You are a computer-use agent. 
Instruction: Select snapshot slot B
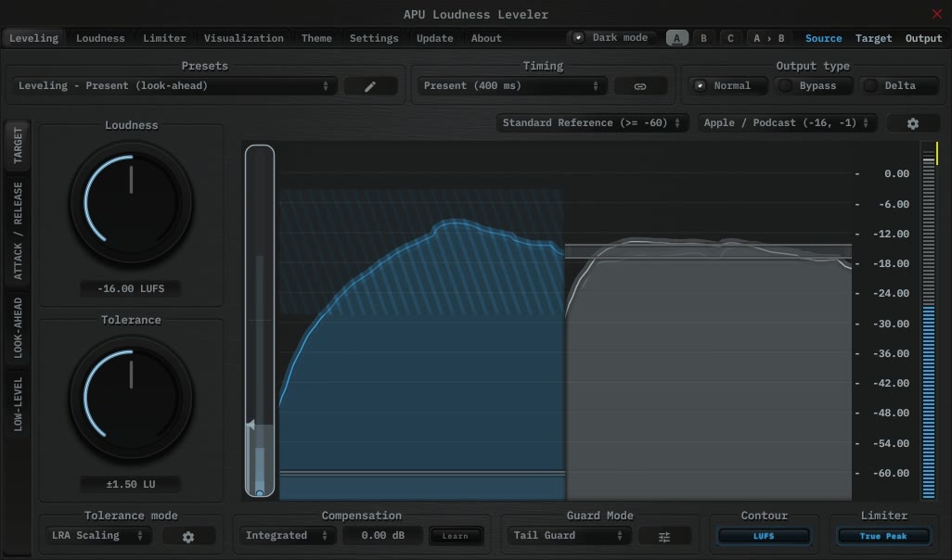click(x=703, y=38)
